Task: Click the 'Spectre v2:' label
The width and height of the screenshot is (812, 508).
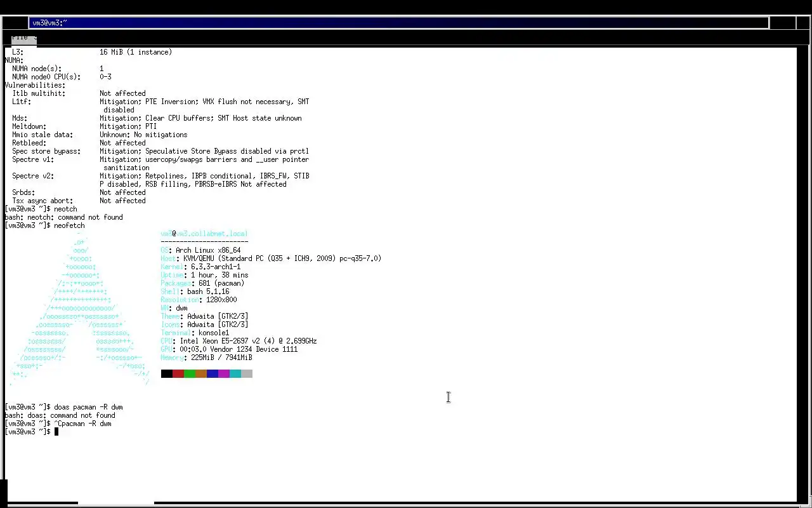Action: pyautogui.click(x=33, y=176)
